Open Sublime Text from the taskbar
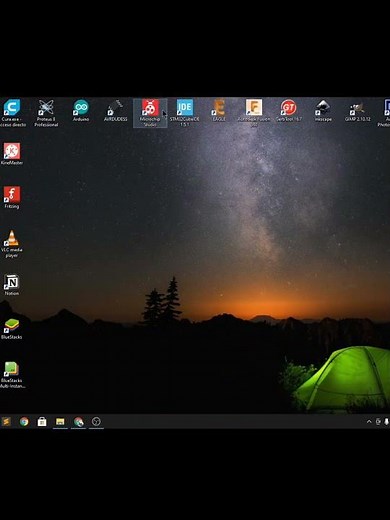The image size is (390, 520). [6, 422]
